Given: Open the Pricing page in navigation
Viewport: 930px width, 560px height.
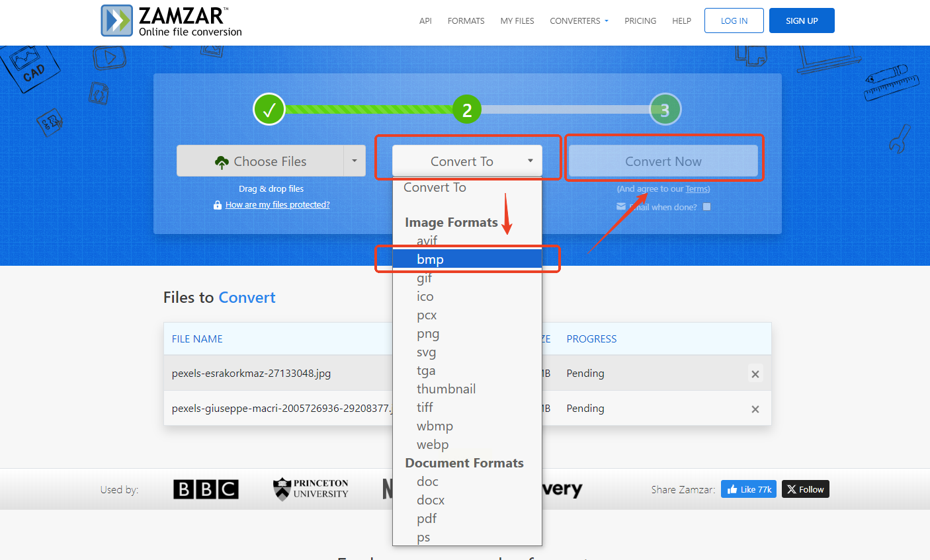Looking at the screenshot, I should (x=640, y=21).
